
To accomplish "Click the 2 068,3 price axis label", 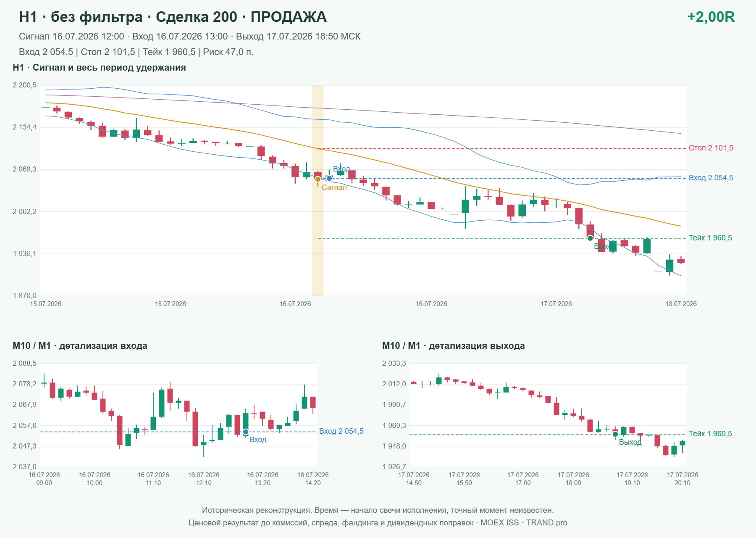I will [25, 169].
